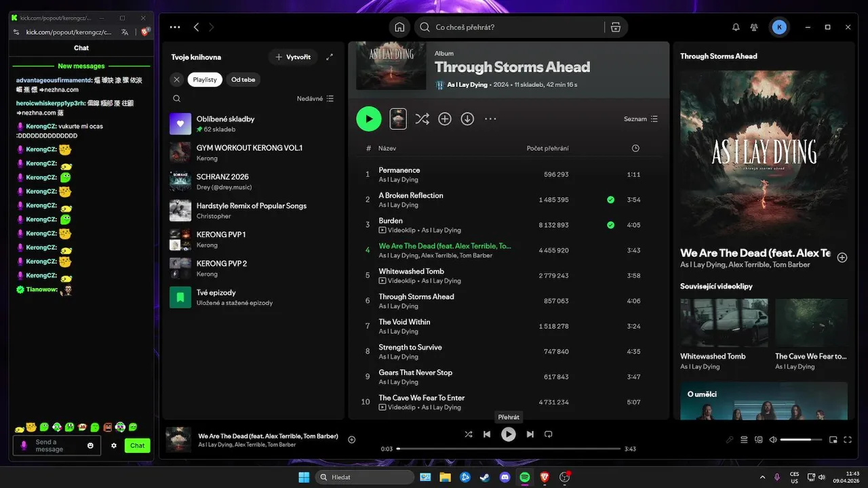
Task: Open the K profile avatar menu
Action: pos(779,27)
